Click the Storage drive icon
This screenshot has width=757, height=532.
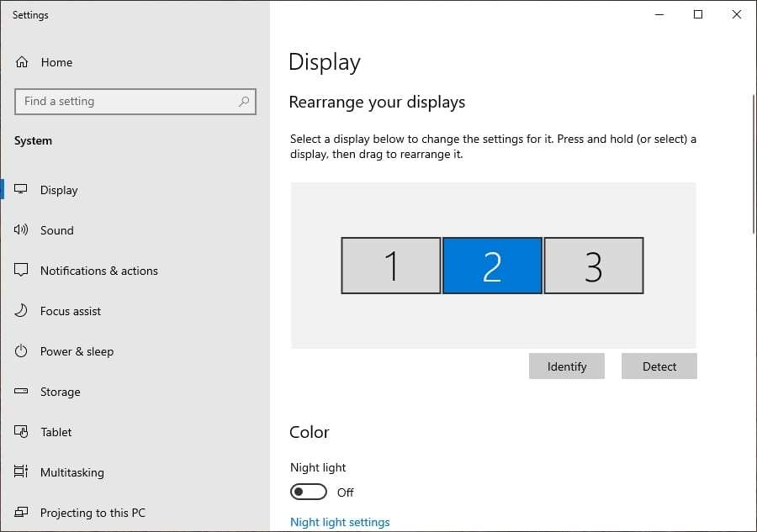pos(22,392)
